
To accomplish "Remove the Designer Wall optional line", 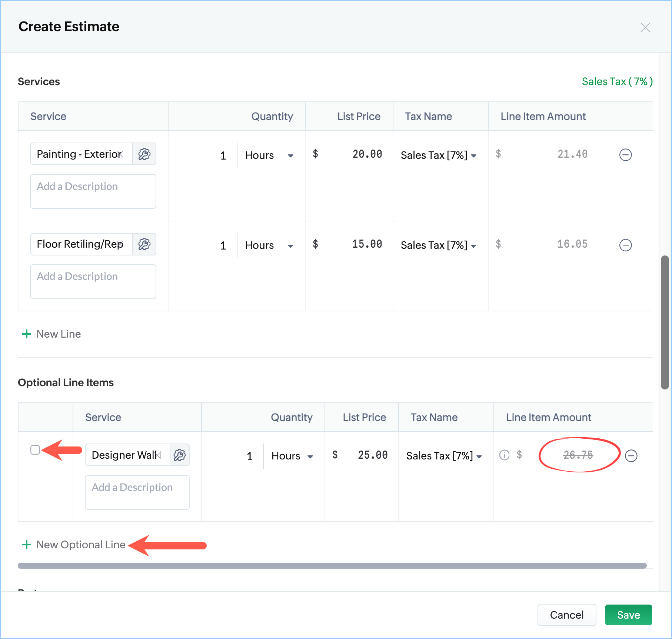I will click(x=631, y=456).
